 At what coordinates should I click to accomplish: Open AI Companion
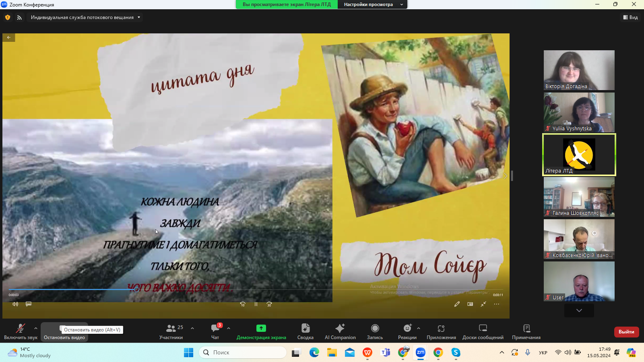tap(340, 331)
